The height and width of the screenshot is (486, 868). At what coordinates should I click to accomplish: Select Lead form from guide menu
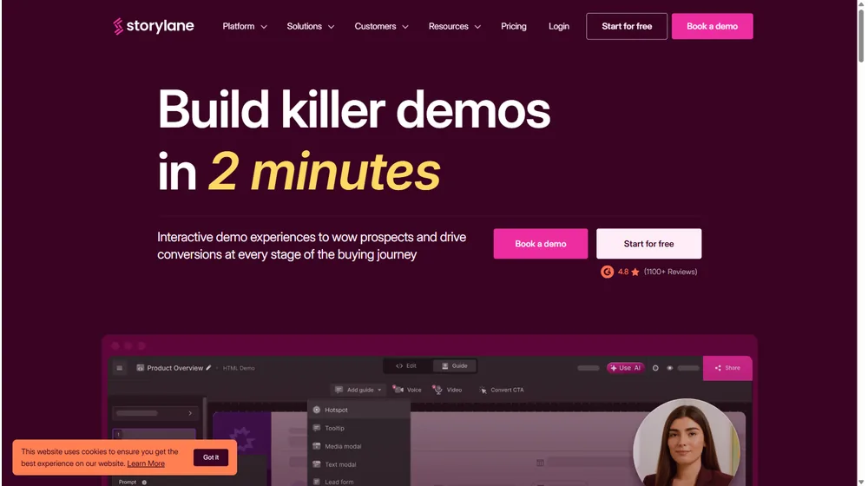pos(358,481)
